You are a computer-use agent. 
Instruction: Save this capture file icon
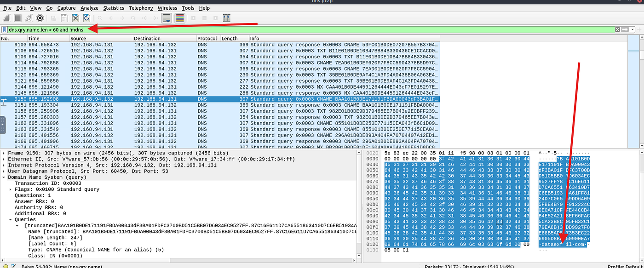pyautogui.click(x=64, y=18)
